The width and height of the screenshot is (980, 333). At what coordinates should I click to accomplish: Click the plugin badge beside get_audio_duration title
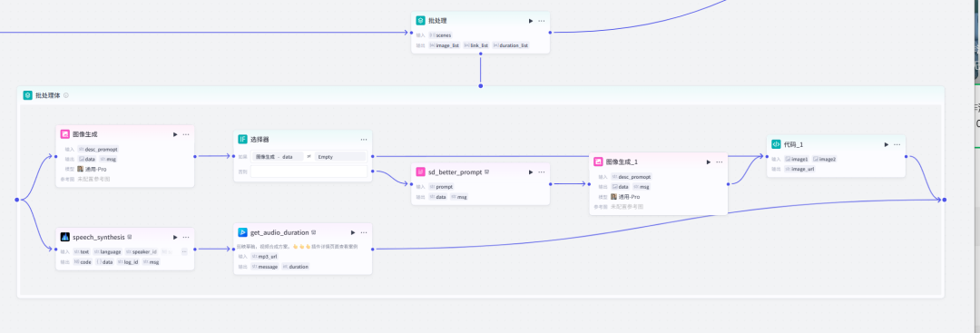tap(314, 232)
